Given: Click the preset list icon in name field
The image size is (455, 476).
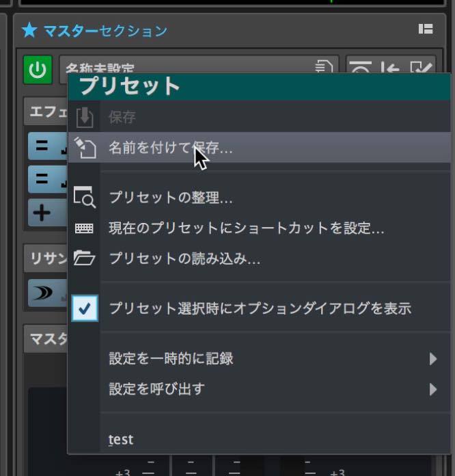Looking at the screenshot, I should point(324,66).
